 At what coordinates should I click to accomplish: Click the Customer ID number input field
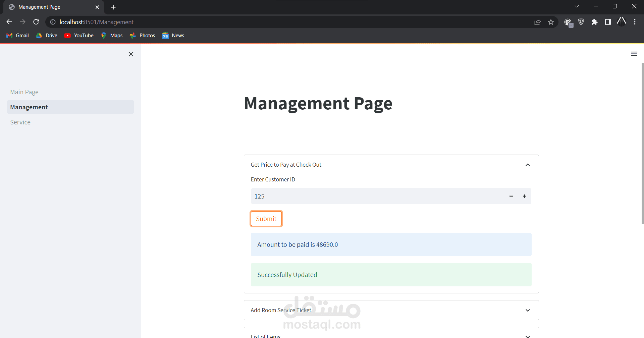pyautogui.click(x=378, y=196)
